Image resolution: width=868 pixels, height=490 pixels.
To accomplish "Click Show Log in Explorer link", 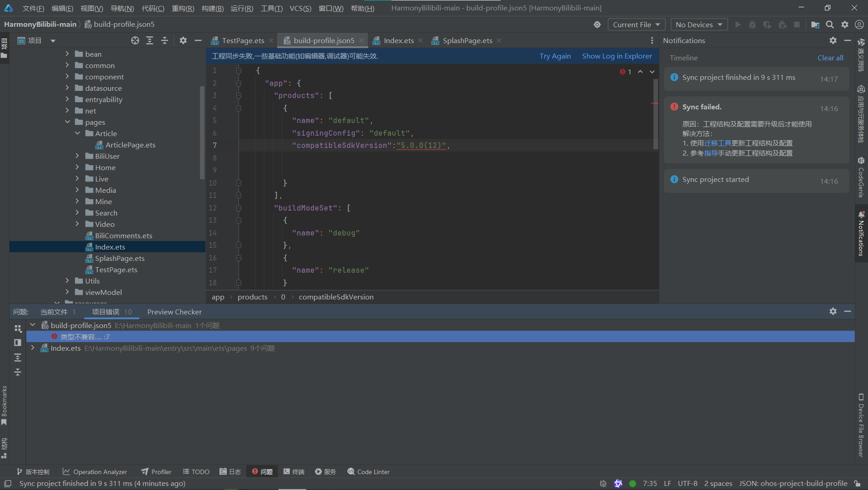I will point(617,56).
